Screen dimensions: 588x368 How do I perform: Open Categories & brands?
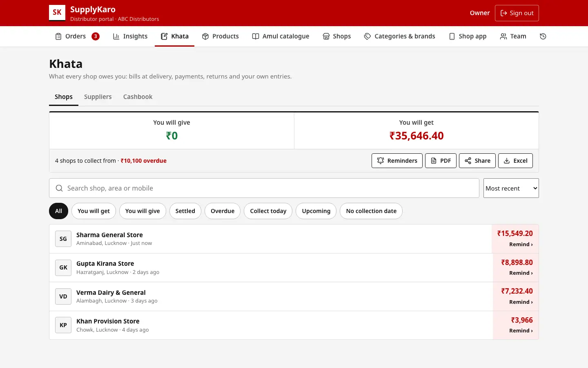coord(399,36)
